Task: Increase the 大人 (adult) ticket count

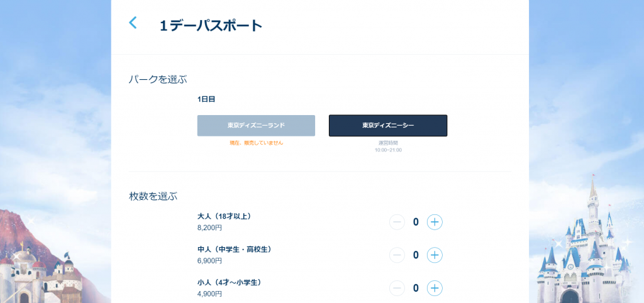Action: coord(435,222)
